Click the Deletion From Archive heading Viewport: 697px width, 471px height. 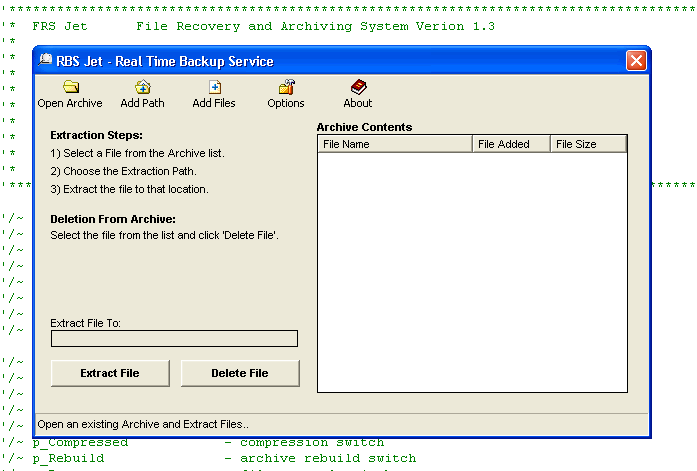pos(113,218)
